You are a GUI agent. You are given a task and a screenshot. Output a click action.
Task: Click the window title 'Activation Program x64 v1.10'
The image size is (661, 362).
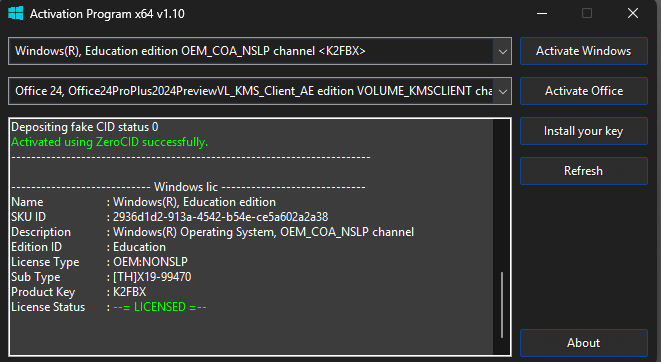pyautogui.click(x=107, y=14)
